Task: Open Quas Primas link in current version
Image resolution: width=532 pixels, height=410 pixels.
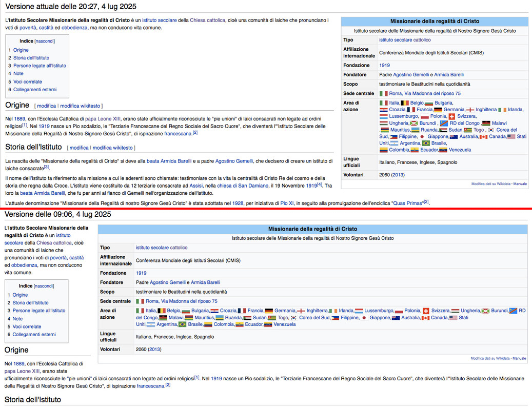Action: point(407,203)
